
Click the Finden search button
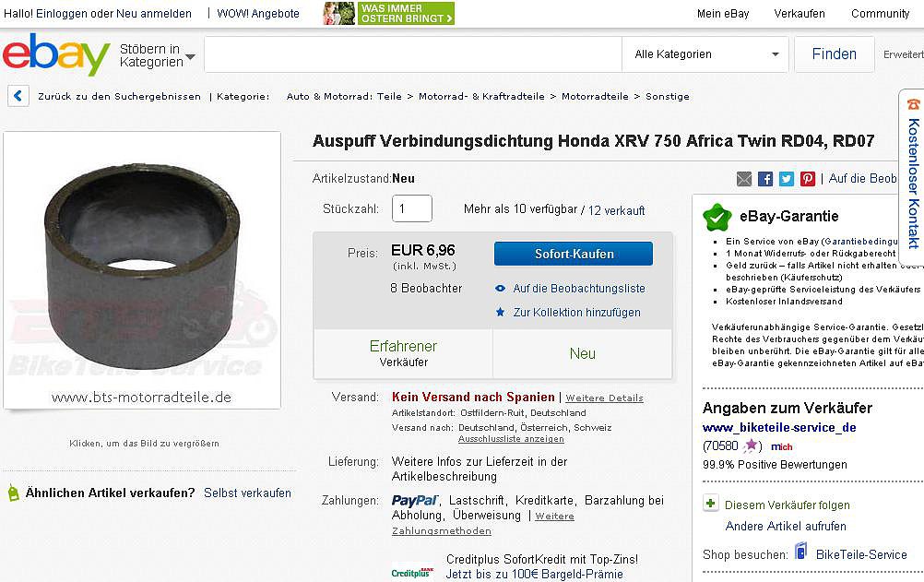click(834, 54)
